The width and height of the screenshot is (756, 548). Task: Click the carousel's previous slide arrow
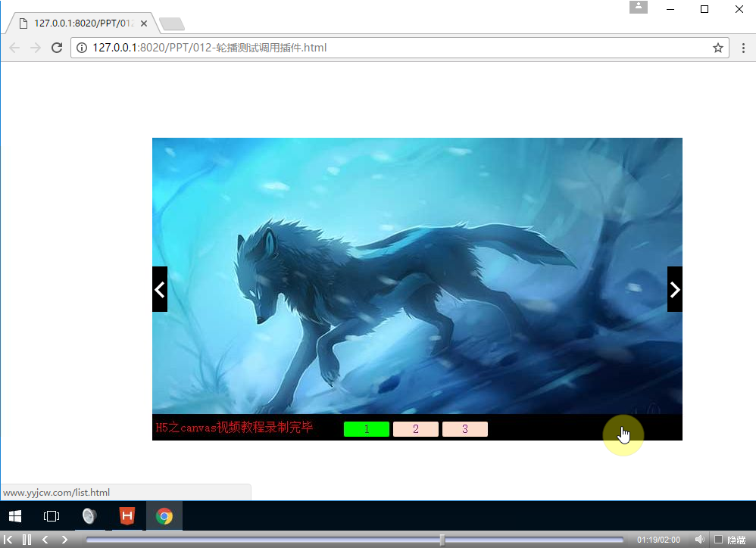coord(160,289)
